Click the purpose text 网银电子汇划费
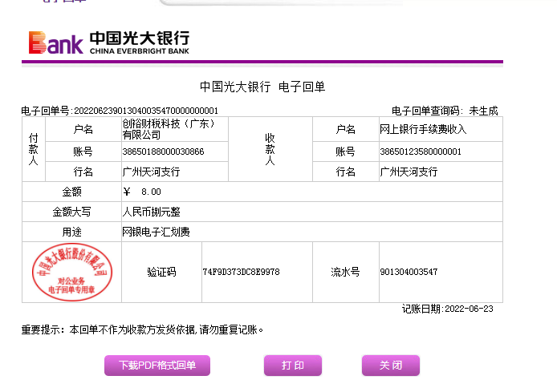Viewport: 557px width, 392px height. (x=156, y=232)
